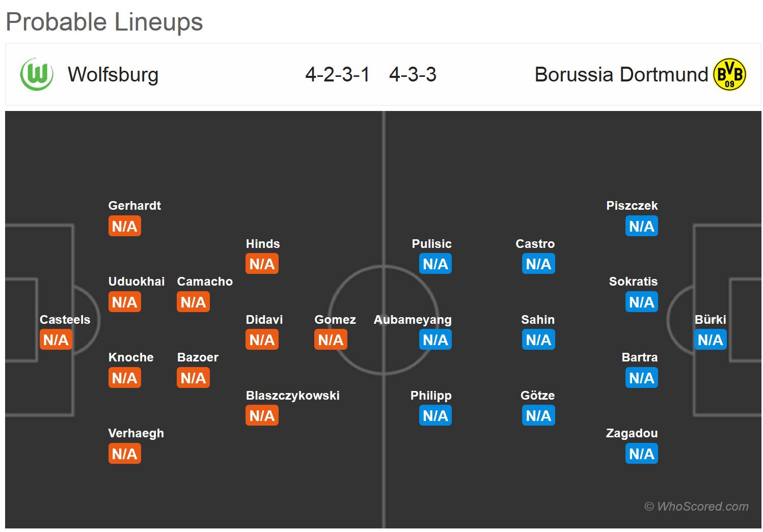Screen dimensions: 763x532
Task: Select Casteels' orange N/A rating badge
Action: click(x=56, y=340)
